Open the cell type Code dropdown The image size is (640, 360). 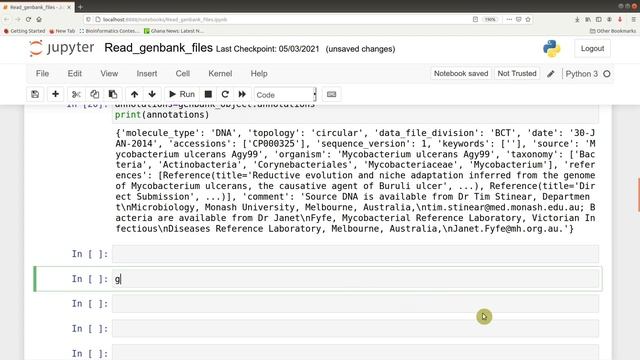pyautogui.click(x=285, y=95)
